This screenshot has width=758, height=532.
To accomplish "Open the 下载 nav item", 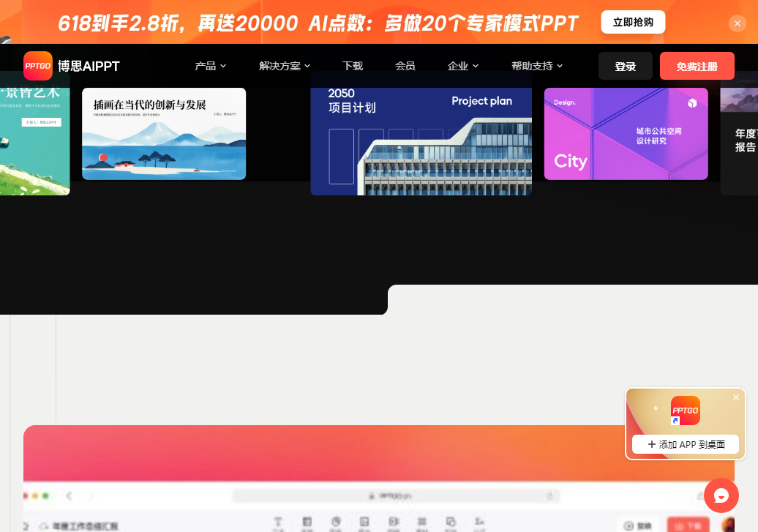I will (353, 66).
